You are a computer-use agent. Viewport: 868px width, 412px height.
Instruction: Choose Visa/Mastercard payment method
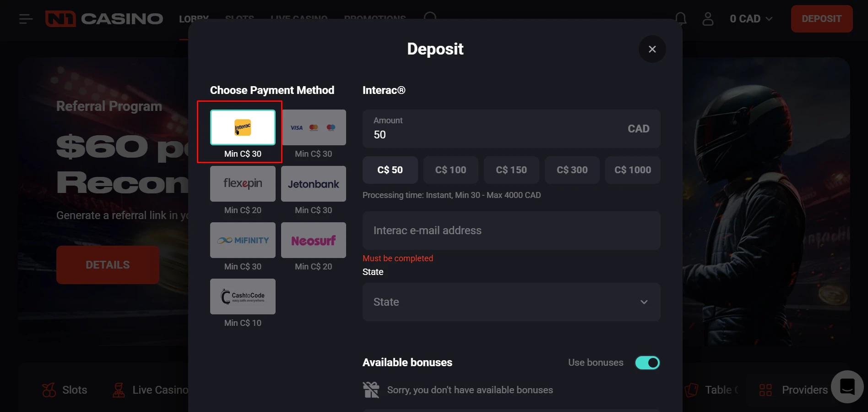point(314,127)
